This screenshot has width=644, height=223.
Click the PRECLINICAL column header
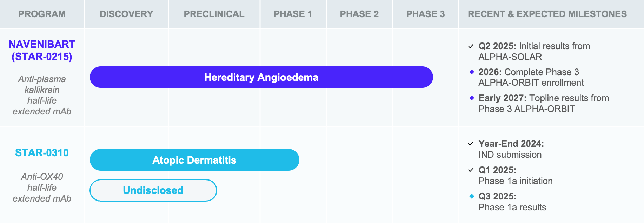(214, 14)
